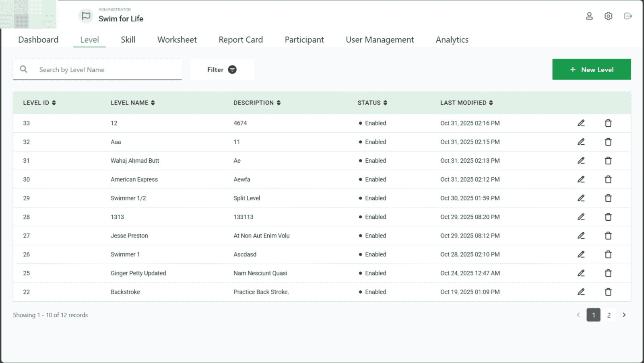Viewport: 644px width, 363px height.
Task: Open the Report Card tab
Action: [240, 39]
